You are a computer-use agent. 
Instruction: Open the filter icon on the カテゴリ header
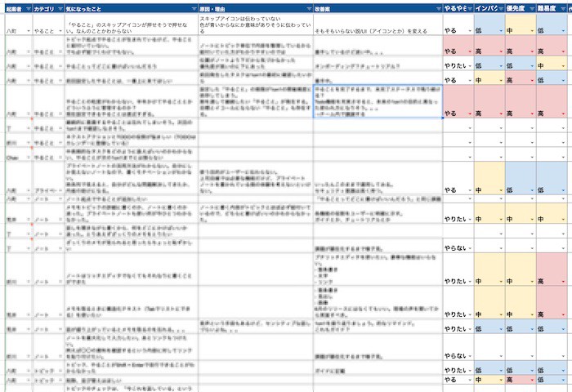[x=60, y=9]
